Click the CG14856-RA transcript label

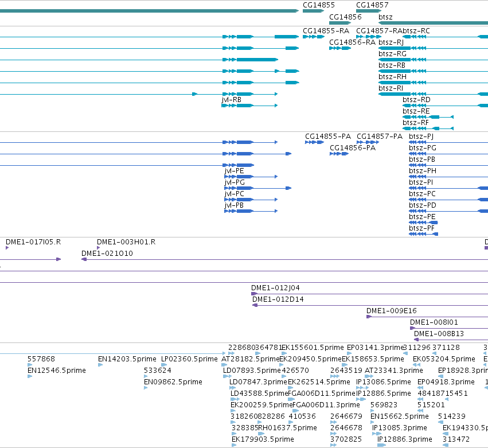pos(352,42)
